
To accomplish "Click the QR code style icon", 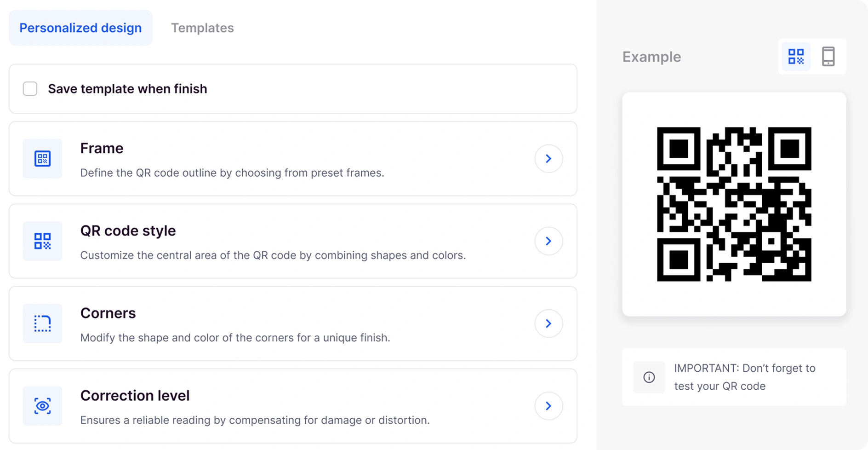I will (42, 241).
